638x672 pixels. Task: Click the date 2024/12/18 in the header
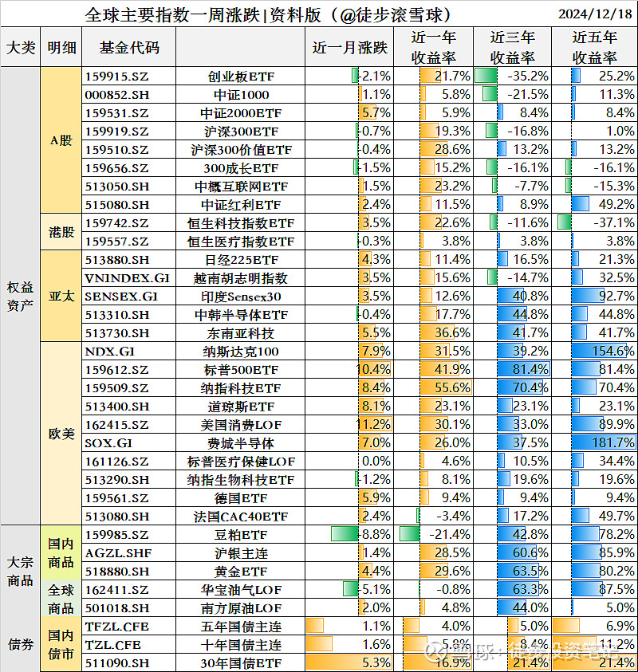pos(595,14)
